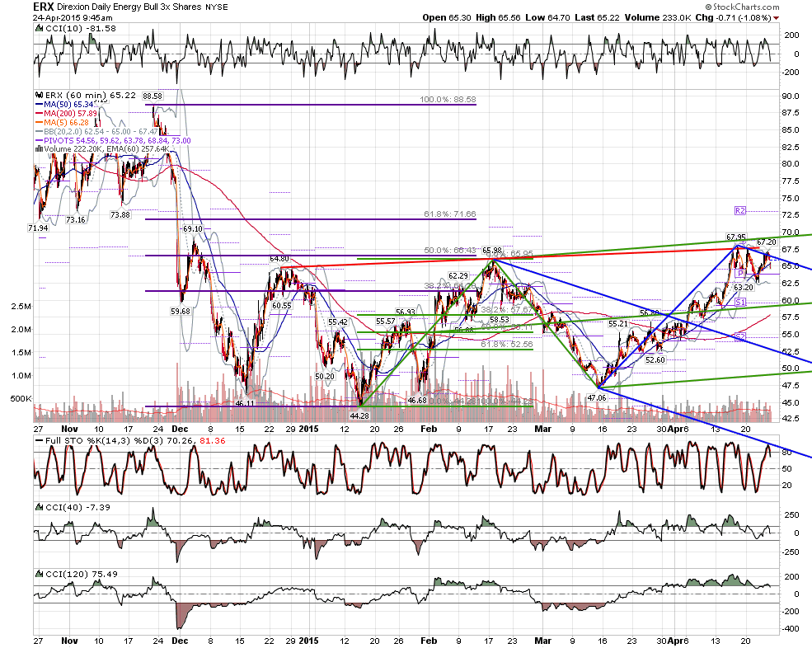Click the NYSE exchange label

pos(217,7)
